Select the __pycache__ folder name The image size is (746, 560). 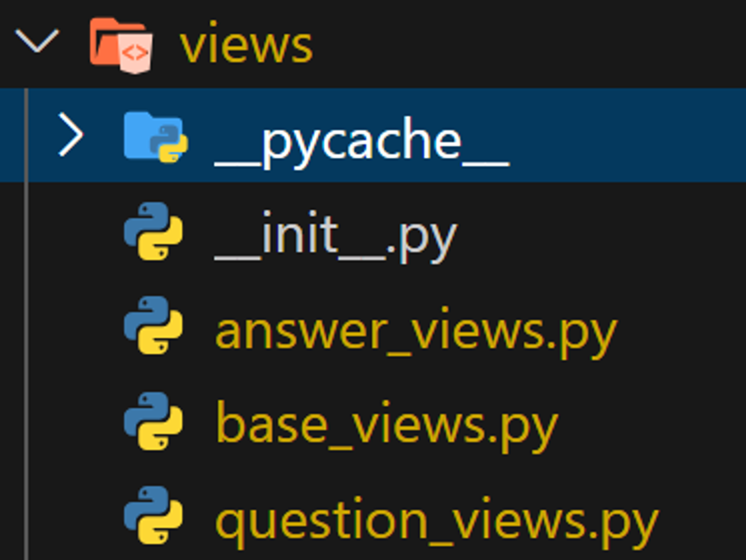[362, 142]
